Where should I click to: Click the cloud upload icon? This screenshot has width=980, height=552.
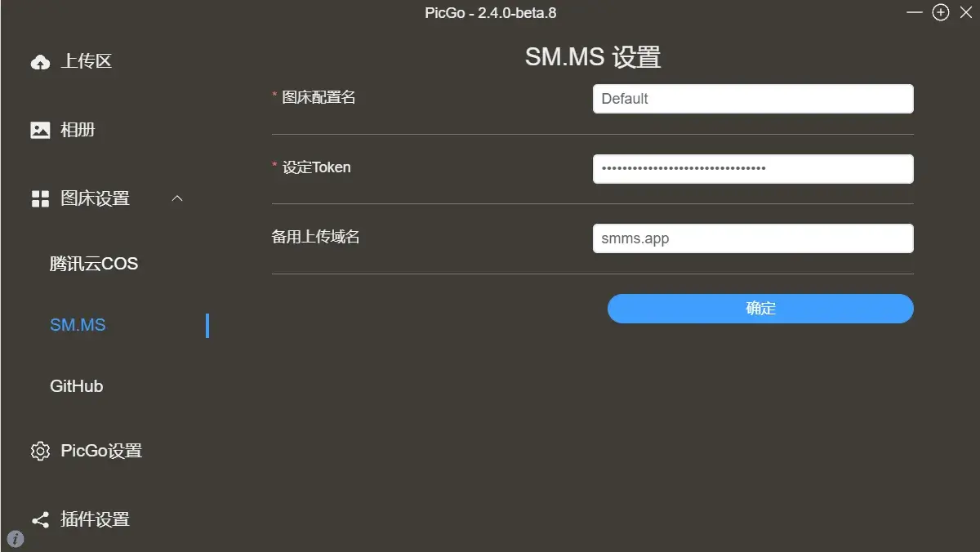pos(40,62)
